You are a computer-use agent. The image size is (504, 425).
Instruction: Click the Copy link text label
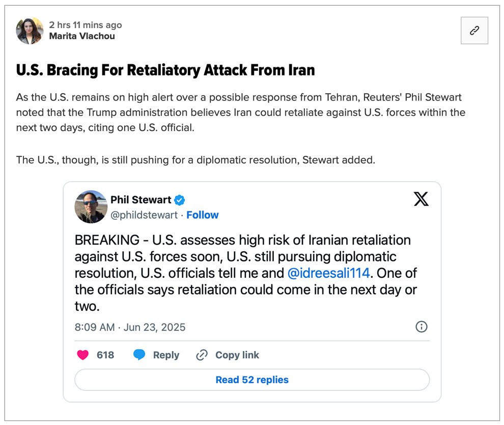(x=237, y=355)
